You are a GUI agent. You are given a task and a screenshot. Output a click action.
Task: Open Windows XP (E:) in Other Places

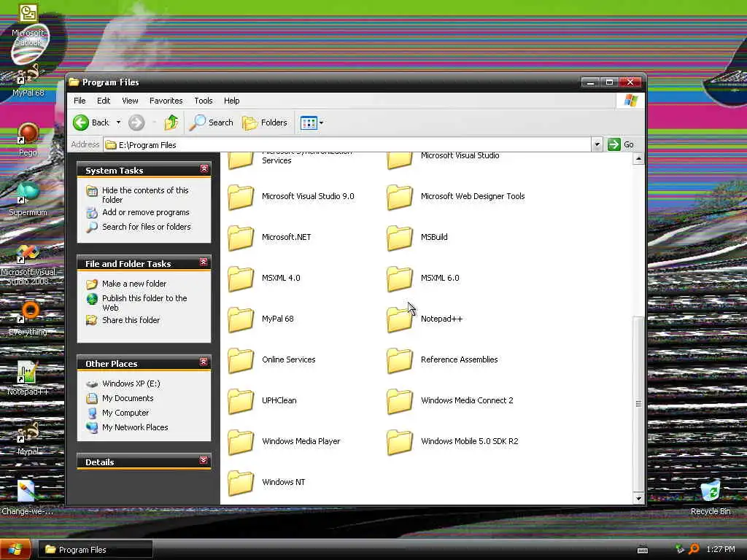131,384
